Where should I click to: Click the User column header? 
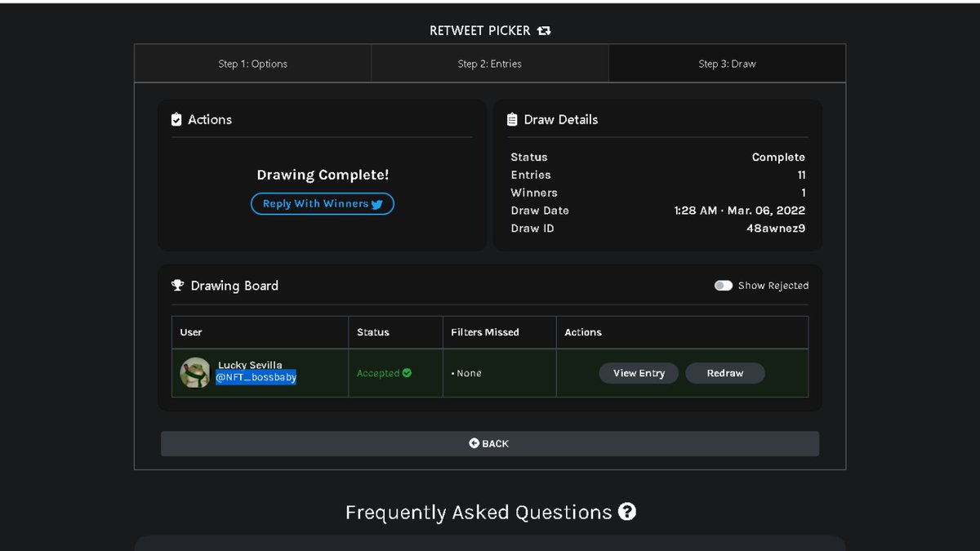pos(191,332)
